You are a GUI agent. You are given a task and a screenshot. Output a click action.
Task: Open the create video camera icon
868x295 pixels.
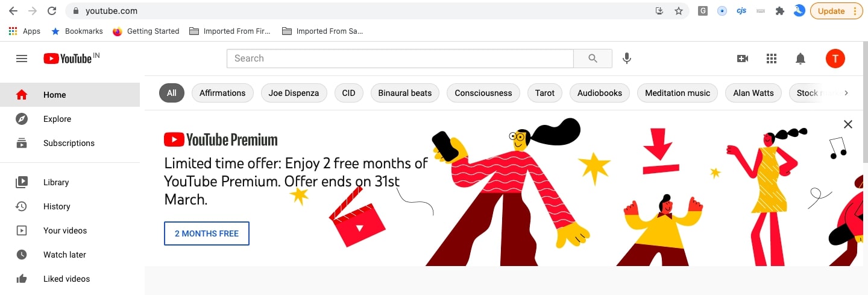(x=743, y=59)
